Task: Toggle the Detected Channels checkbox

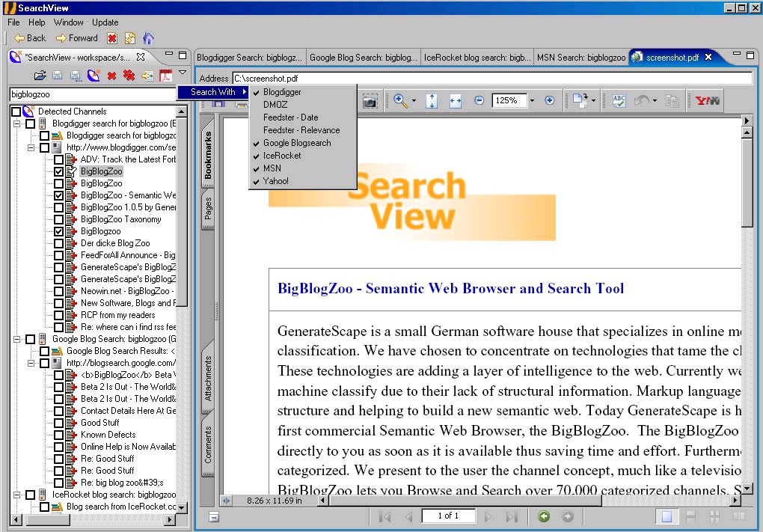Action: pyautogui.click(x=16, y=111)
